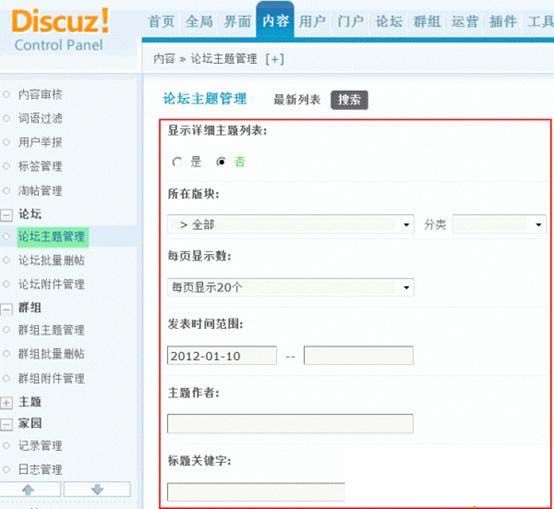Click the 主题作者 text field
Image resolution: width=554 pixels, height=509 pixels.
[290, 424]
